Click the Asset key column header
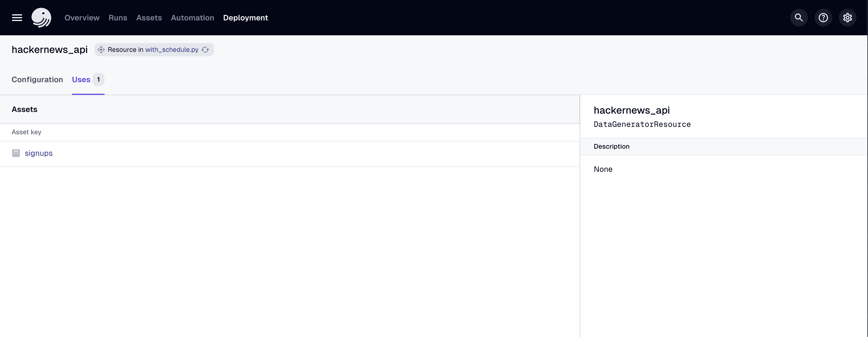 point(26,132)
